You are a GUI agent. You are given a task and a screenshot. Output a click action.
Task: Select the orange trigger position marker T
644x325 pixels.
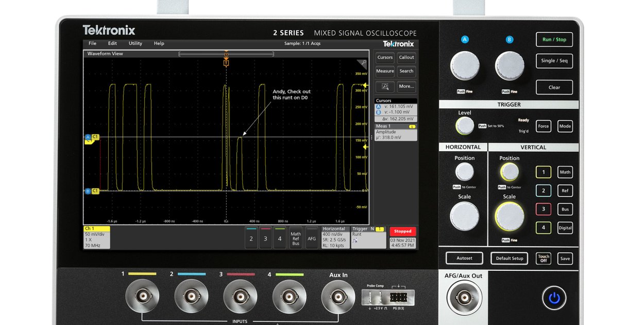226,62
